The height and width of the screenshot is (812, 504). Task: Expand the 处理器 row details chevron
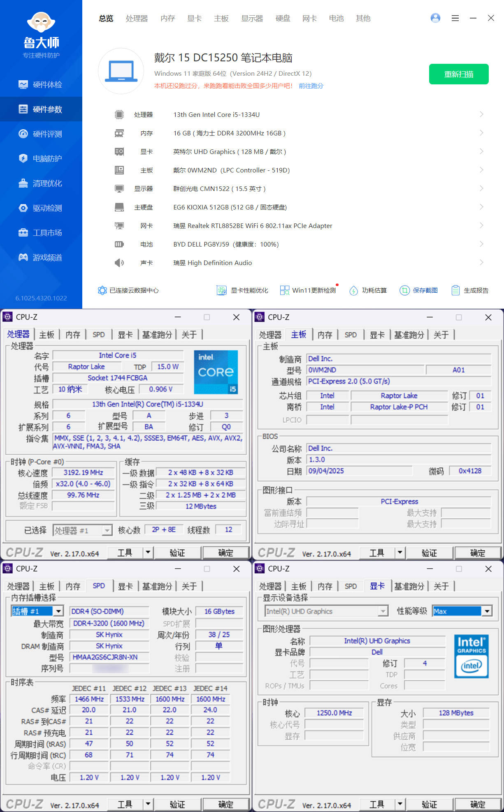(x=481, y=114)
